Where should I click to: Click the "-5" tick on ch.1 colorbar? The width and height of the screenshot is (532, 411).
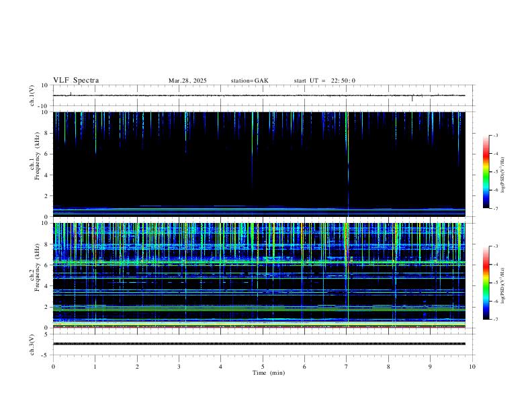(495, 172)
